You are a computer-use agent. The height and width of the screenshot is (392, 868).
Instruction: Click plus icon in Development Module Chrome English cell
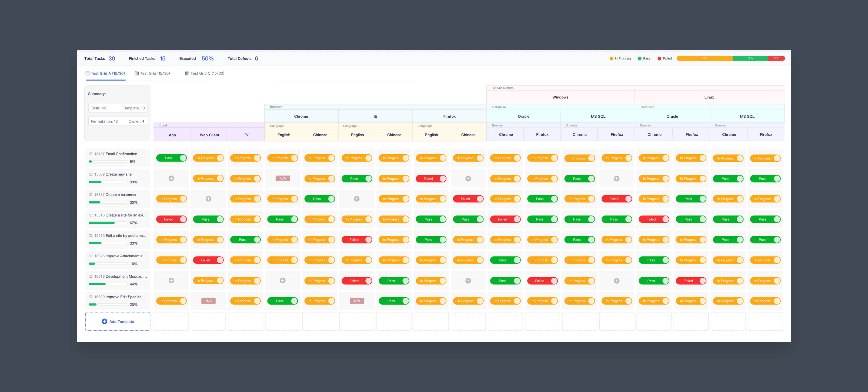282,280
